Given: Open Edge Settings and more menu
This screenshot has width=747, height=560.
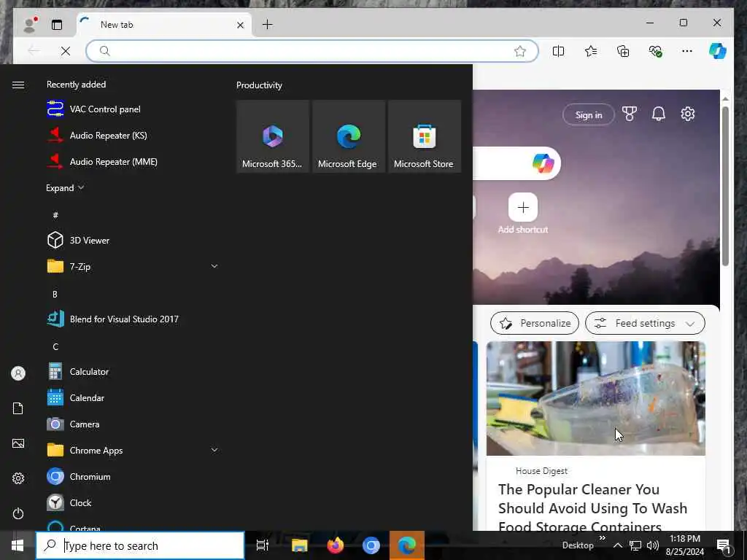Looking at the screenshot, I should point(687,51).
